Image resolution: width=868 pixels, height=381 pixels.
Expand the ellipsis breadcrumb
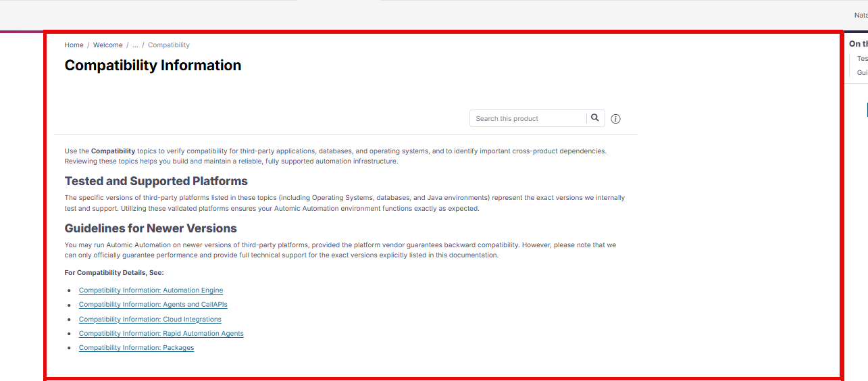[x=135, y=45]
